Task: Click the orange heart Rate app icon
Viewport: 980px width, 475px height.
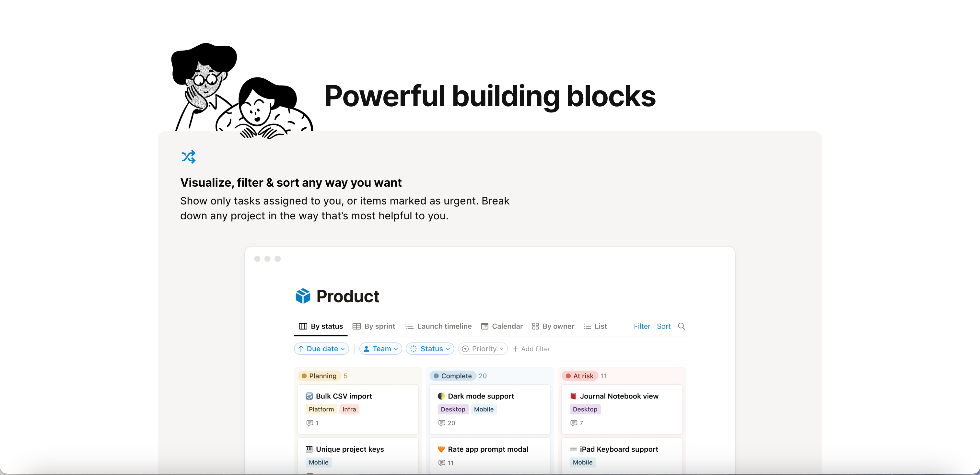Action: click(441, 449)
